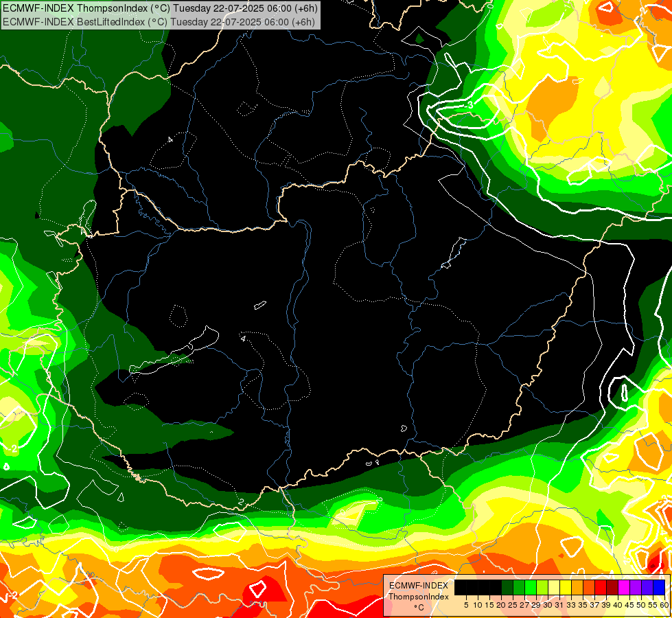
Task: Select the purple 45–50 legend swatch
Action: pos(636,587)
